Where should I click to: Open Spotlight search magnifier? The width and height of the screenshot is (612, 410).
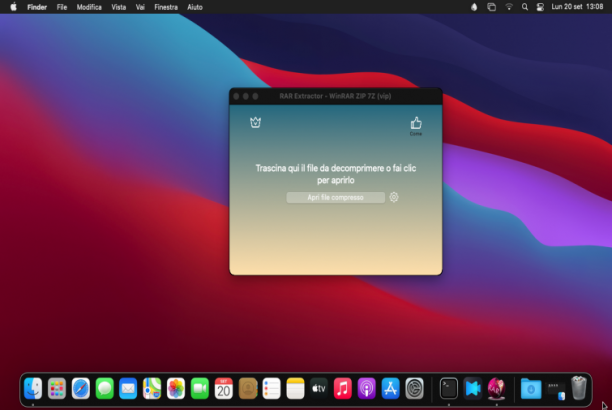pos(525,7)
